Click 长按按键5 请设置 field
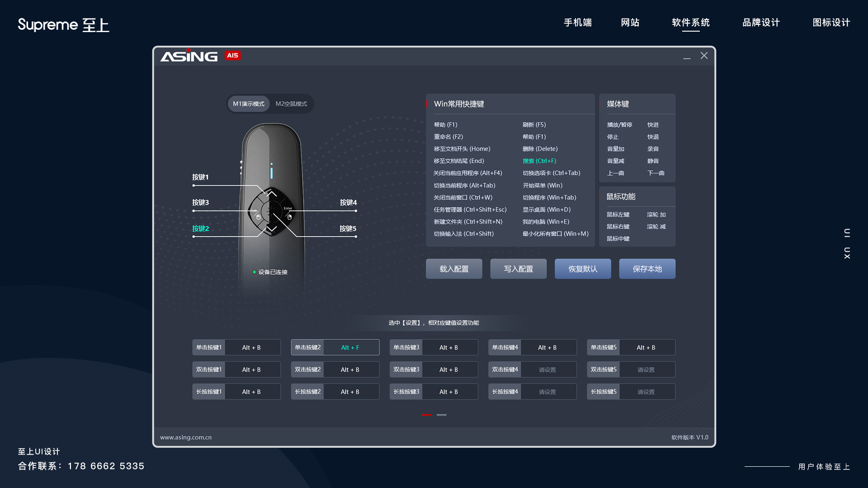This screenshot has width=868, height=488. pyautogui.click(x=647, y=392)
